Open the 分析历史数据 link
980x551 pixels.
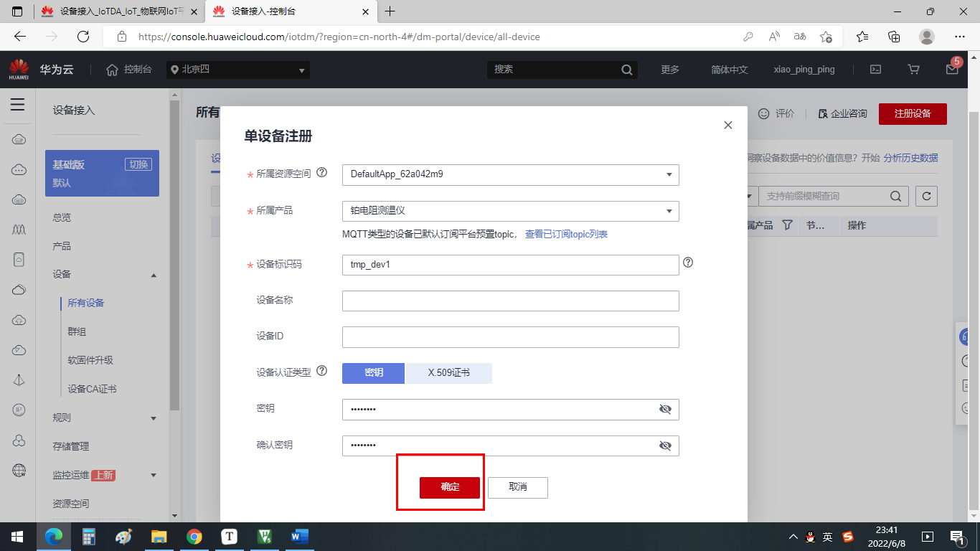(910, 158)
